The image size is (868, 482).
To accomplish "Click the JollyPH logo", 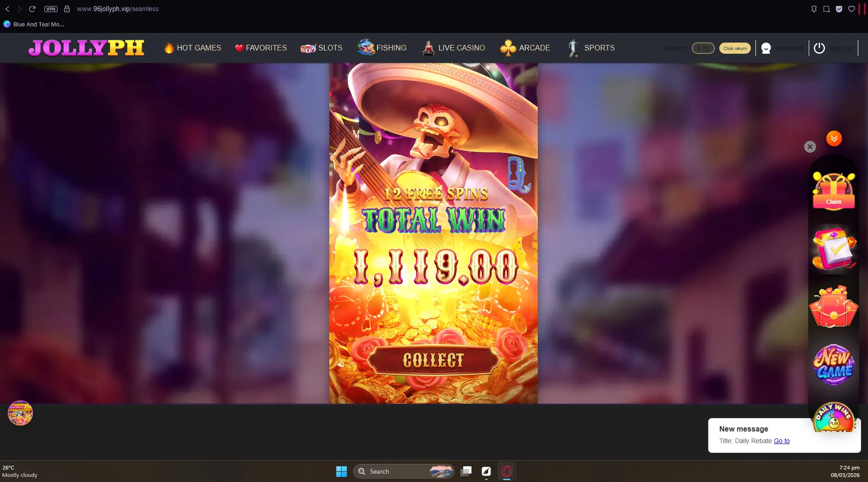I will click(86, 48).
